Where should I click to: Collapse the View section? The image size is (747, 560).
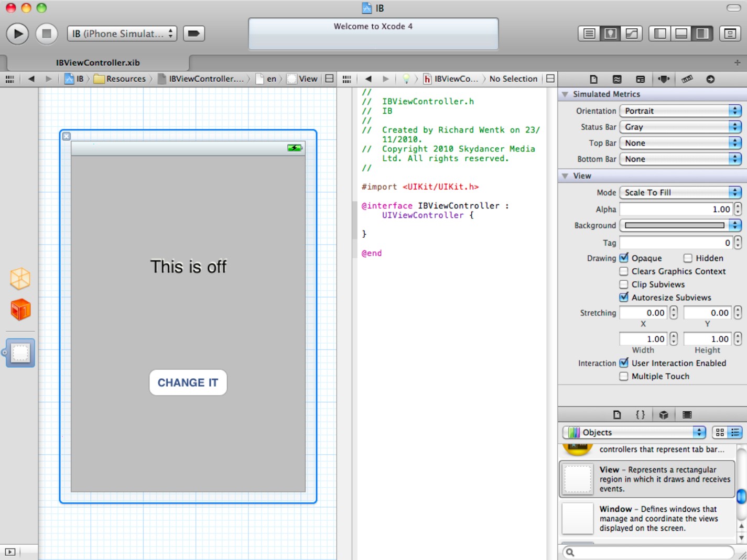coord(565,176)
